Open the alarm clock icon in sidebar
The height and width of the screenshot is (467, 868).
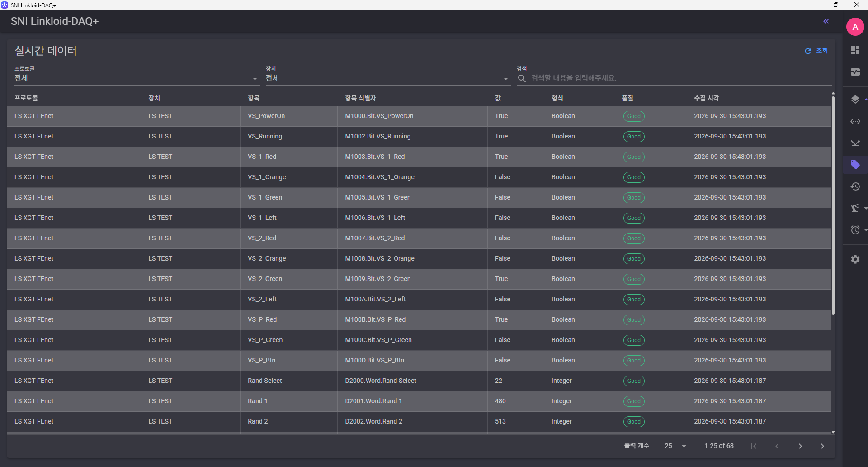point(855,230)
